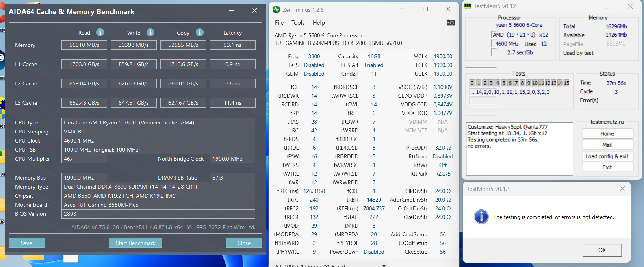Select test number 0 cell in TestMem5
The image size is (644, 267).
point(472,83)
